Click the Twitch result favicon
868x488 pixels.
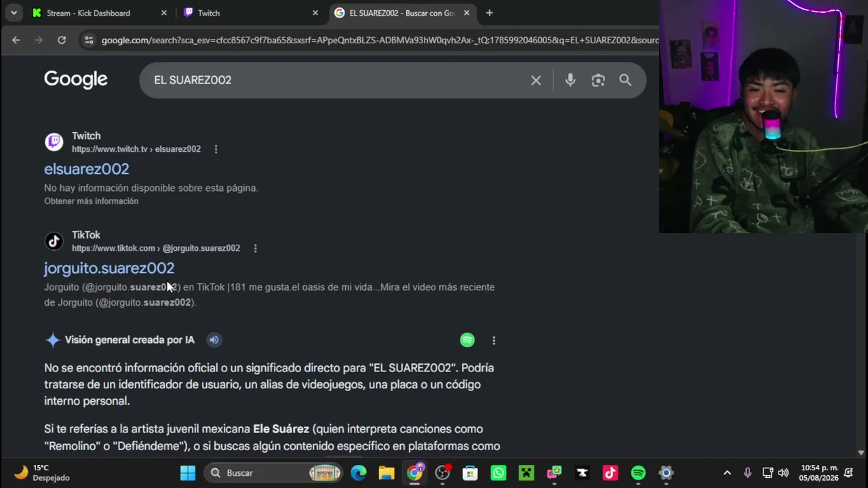54,142
